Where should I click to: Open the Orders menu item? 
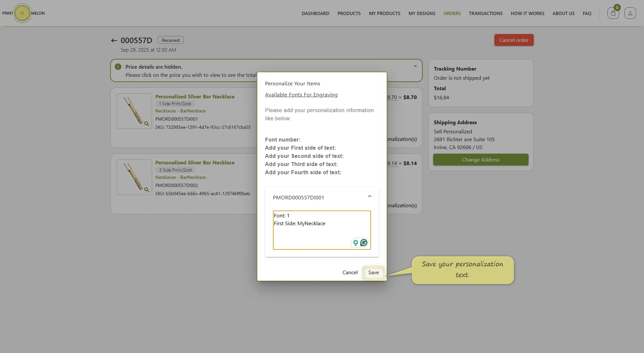pyautogui.click(x=452, y=13)
